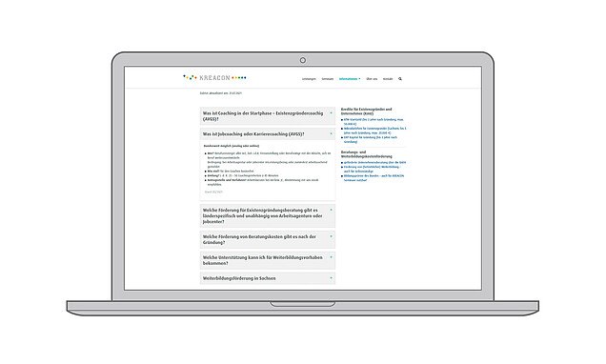Open the Informationen dropdown menu
Viewport: 606px width, 364px height.
[x=350, y=79]
